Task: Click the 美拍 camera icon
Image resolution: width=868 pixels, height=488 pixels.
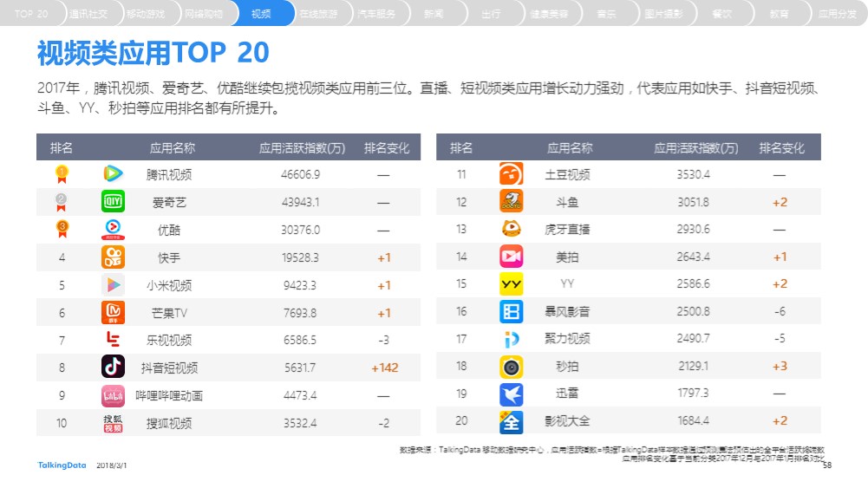Action: click(x=511, y=257)
